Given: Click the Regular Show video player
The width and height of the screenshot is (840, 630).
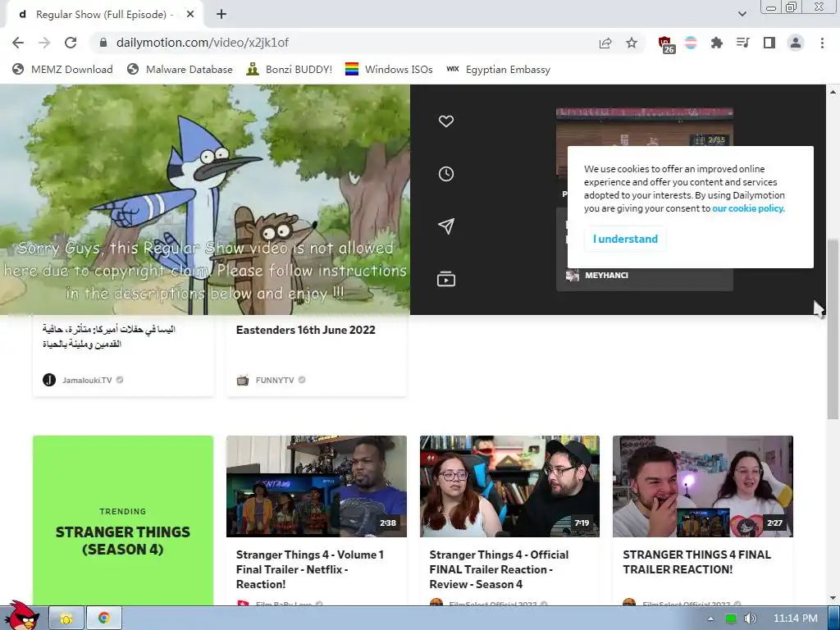Looking at the screenshot, I should pos(204,199).
